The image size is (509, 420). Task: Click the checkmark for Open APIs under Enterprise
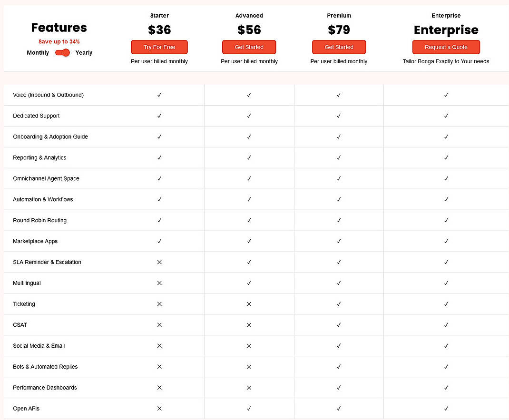(446, 409)
